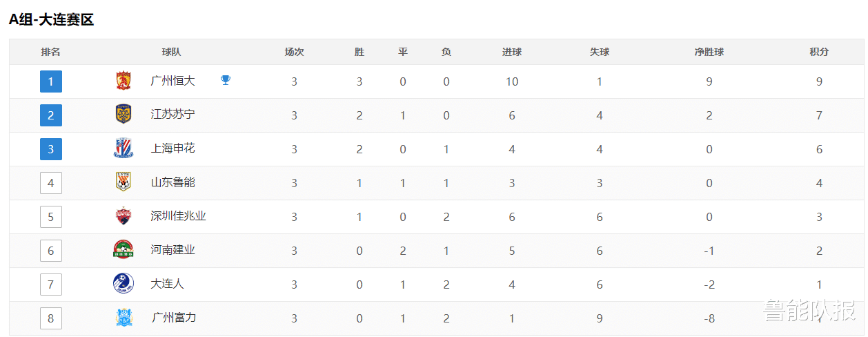Viewport: 868px width, 337px height.
Task: Click the 进球 column header
Action: (x=512, y=52)
